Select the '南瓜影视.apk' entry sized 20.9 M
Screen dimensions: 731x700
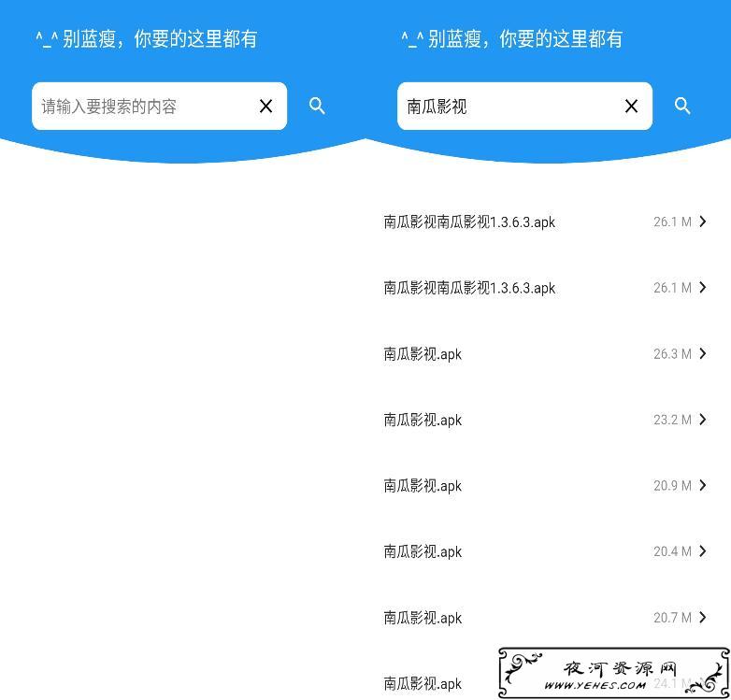(x=546, y=486)
